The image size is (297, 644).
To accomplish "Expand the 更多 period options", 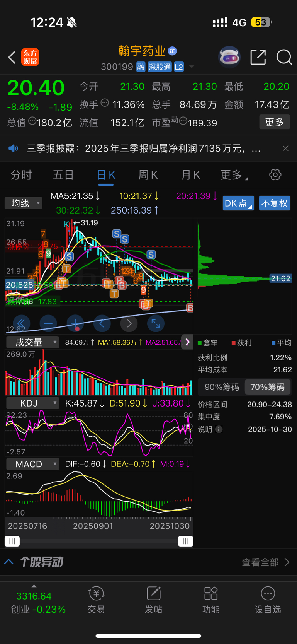I will 234,175.
